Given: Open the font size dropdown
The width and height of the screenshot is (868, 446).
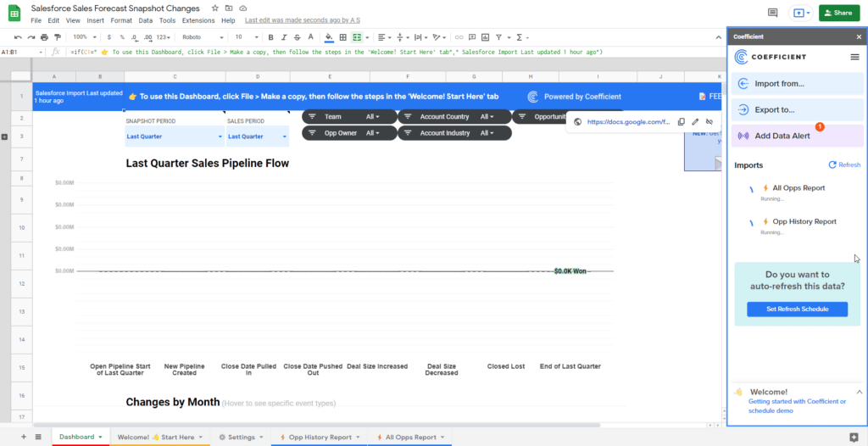Looking at the screenshot, I should (x=247, y=37).
